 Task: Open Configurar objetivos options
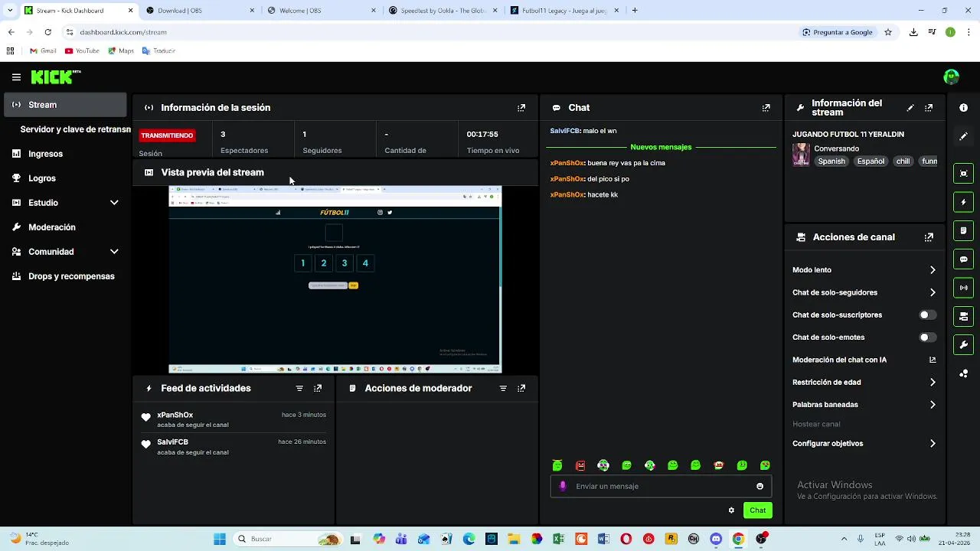pyautogui.click(x=864, y=443)
